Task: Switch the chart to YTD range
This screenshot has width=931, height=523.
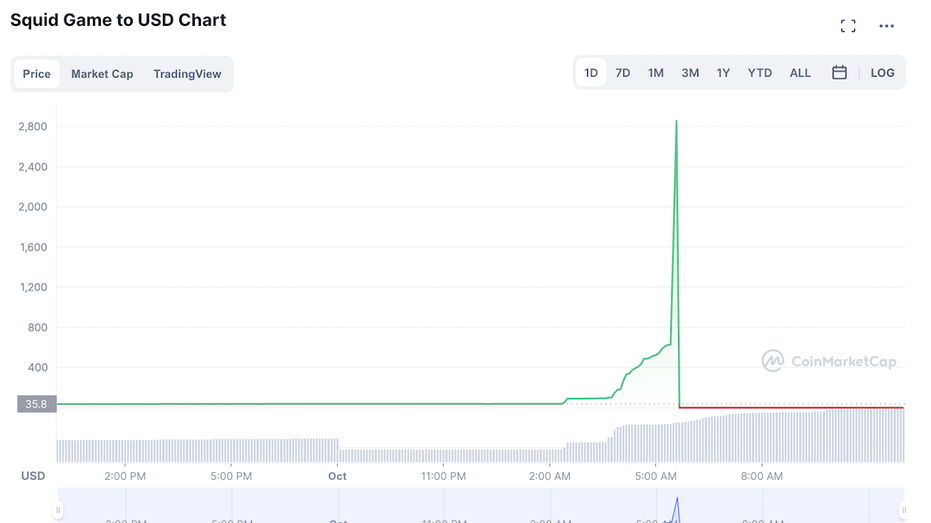Action: pyautogui.click(x=760, y=73)
